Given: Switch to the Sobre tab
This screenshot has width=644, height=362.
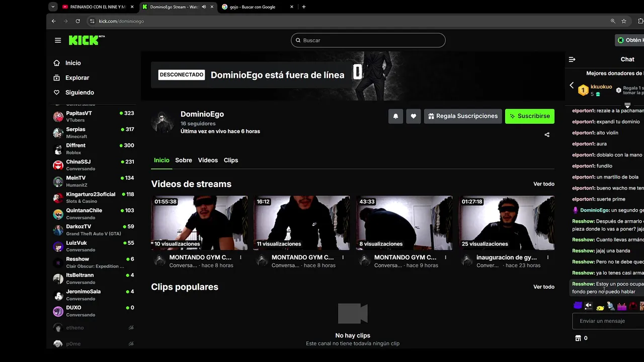Looking at the screenshot, I should pos(184,160).
